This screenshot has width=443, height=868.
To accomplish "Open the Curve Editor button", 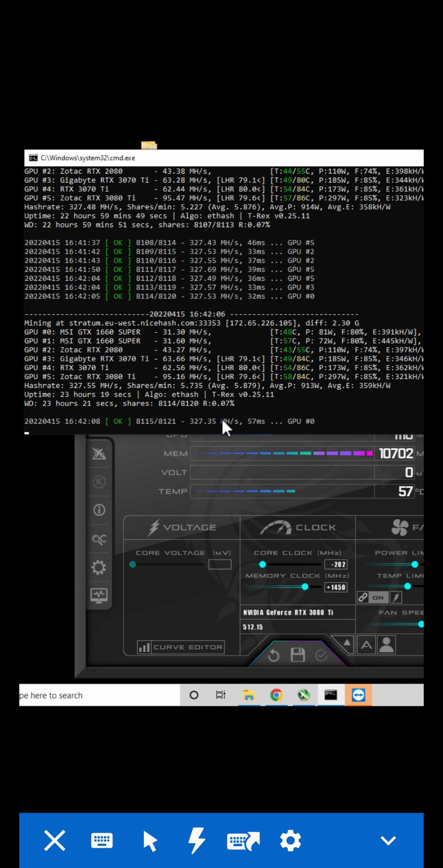I will (x=180, y=647).
